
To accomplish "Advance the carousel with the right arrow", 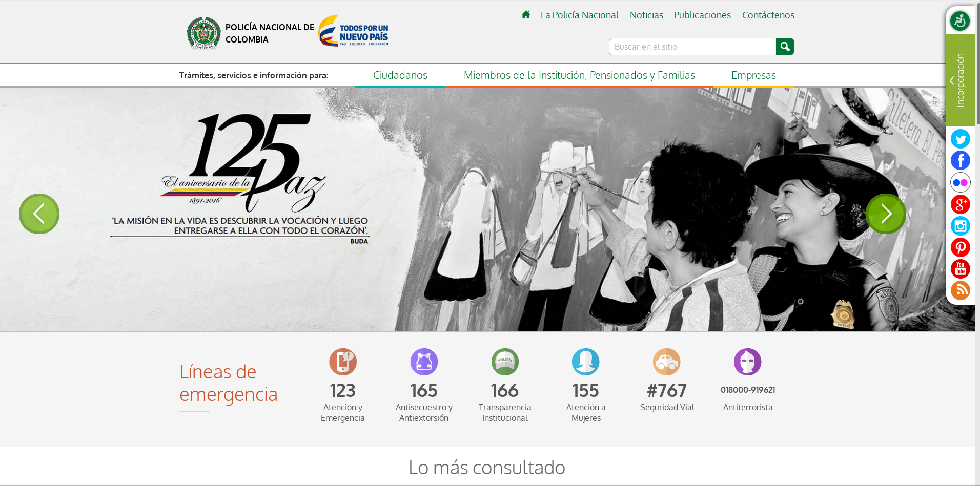I will coord(885,214).
